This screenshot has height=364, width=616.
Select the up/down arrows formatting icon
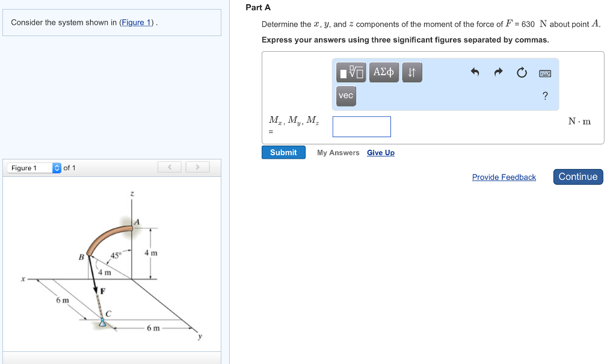411,72
